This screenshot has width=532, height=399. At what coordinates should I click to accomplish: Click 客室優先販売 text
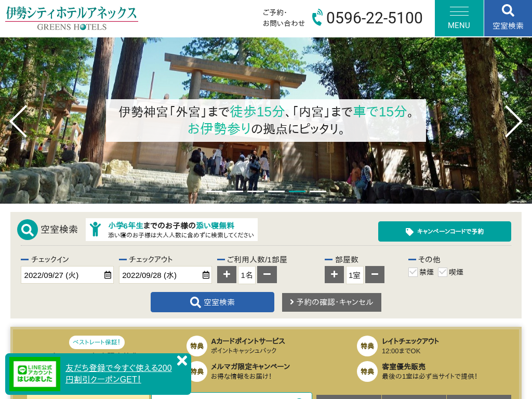(x=404, y=366)
